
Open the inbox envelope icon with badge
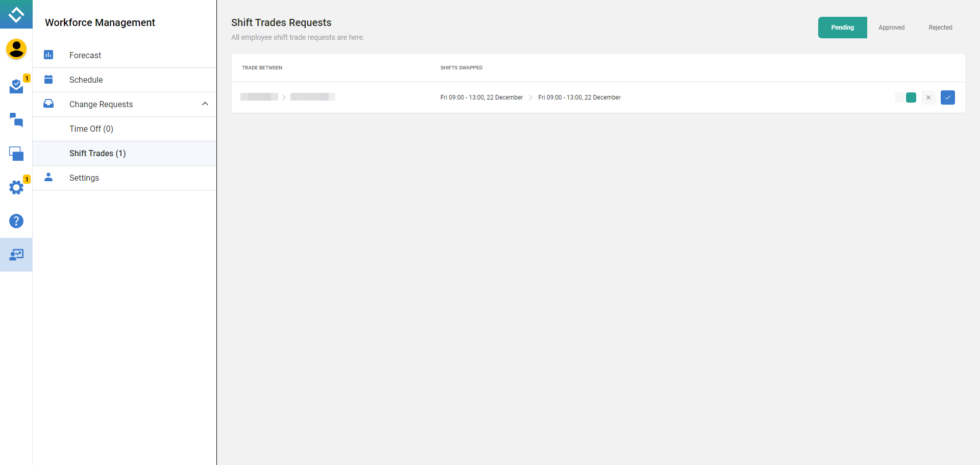(x=16, y=86)
